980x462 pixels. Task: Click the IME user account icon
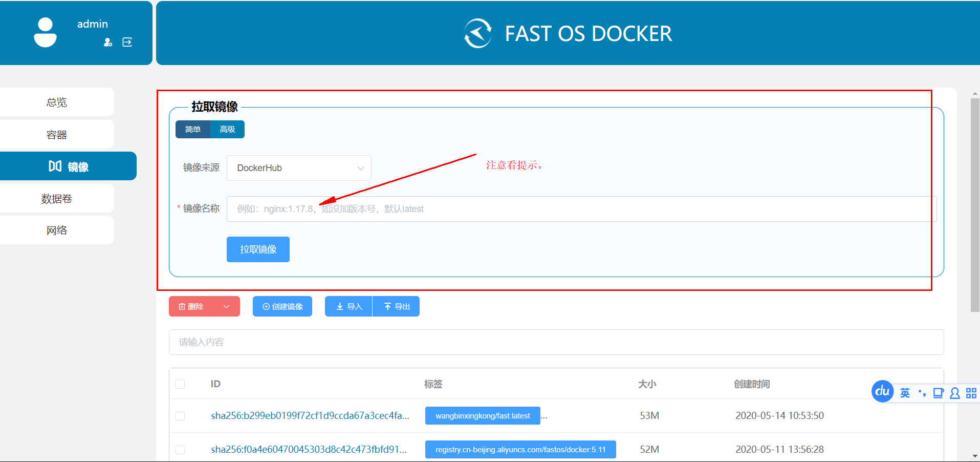coord(954,393)
